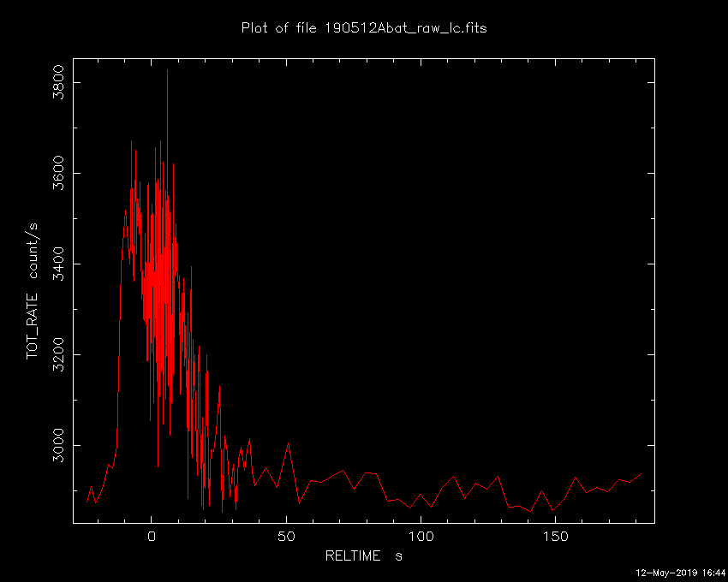Click the y-axis tick label 3800
Viewport: 728px width, 582px height.
(x=58, y=83)
